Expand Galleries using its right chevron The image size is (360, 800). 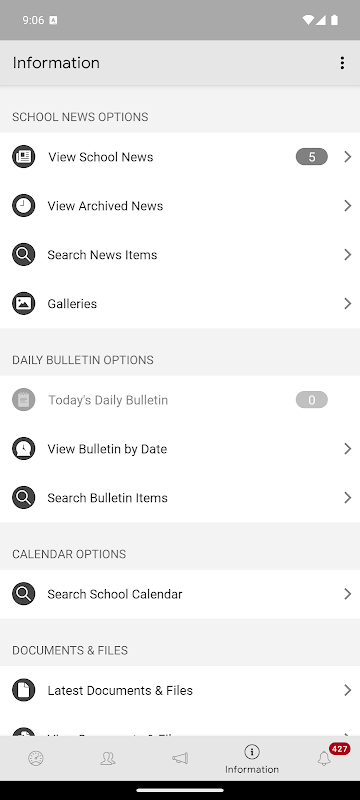[x=348, y=303]
